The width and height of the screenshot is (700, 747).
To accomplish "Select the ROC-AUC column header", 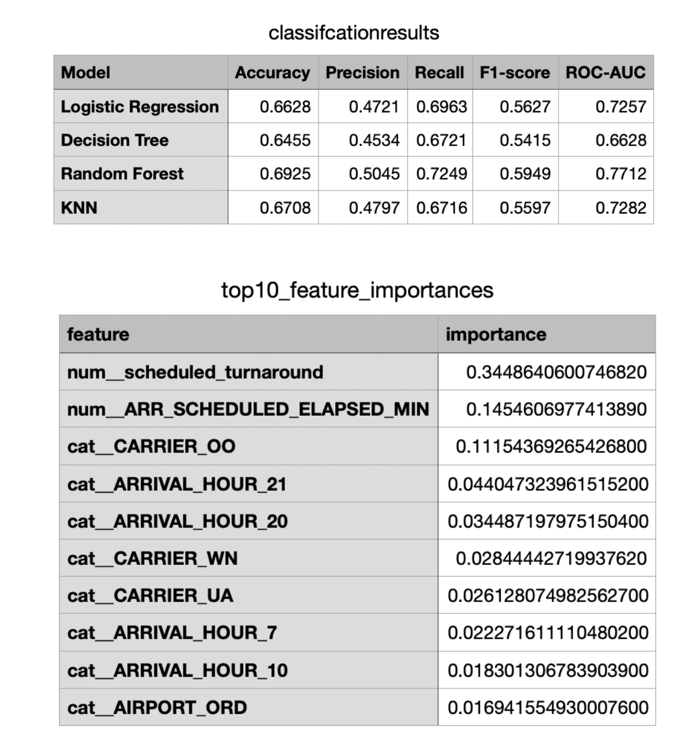I will pos(605,73).
